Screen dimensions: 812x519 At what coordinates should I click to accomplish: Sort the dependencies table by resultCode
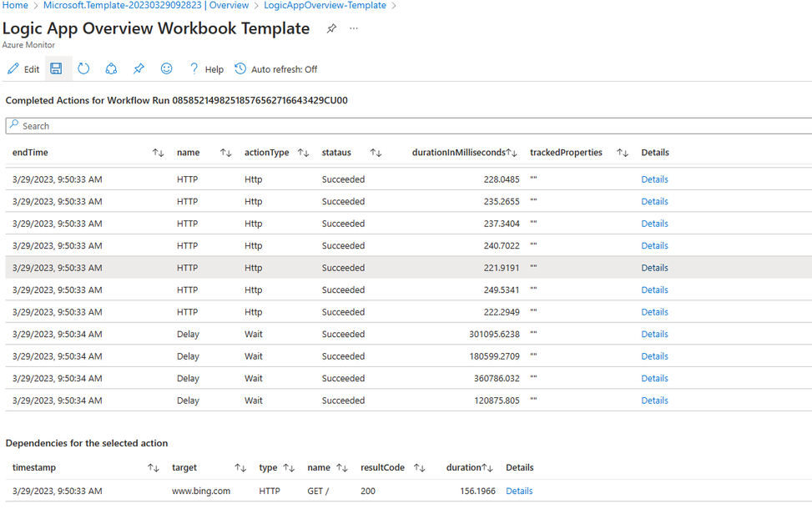click(420, 468)
